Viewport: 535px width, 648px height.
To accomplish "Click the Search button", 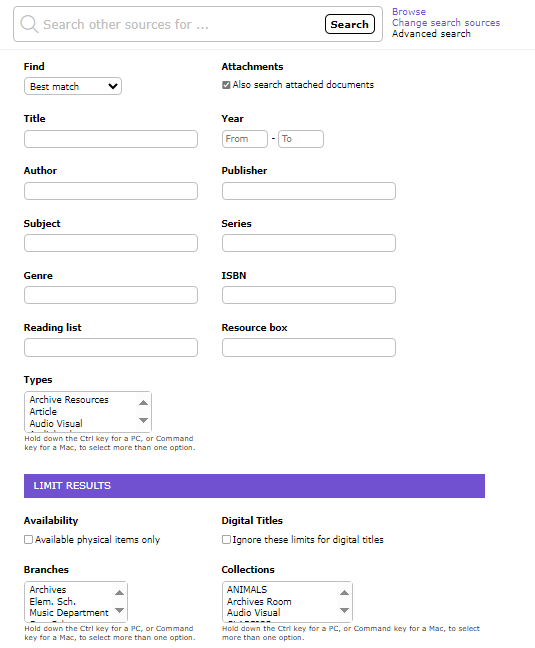I will [x=350, y=24].
